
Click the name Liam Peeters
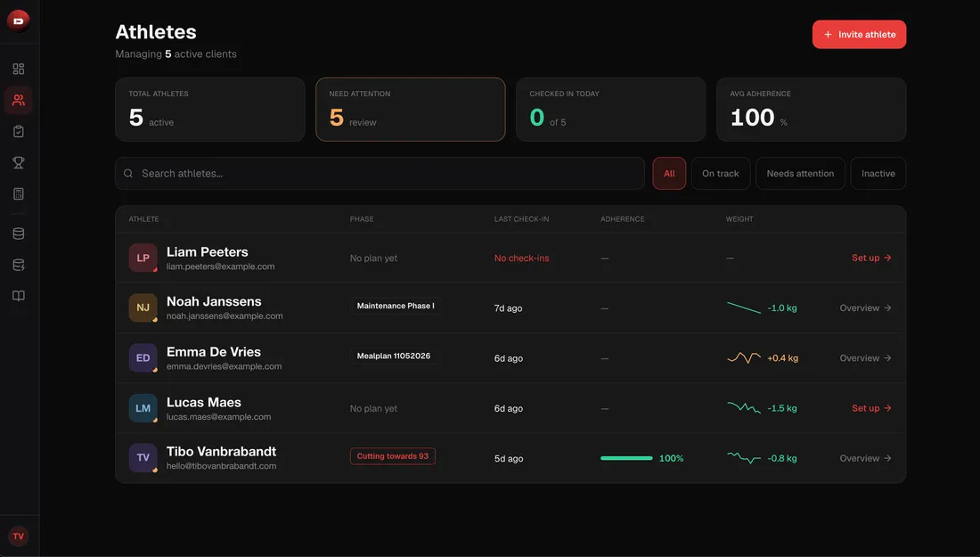click(x=207, y=252)
